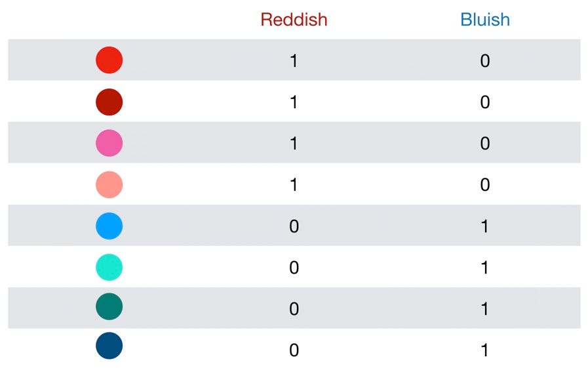Select the dark red color circle

(x=109, y=102)
